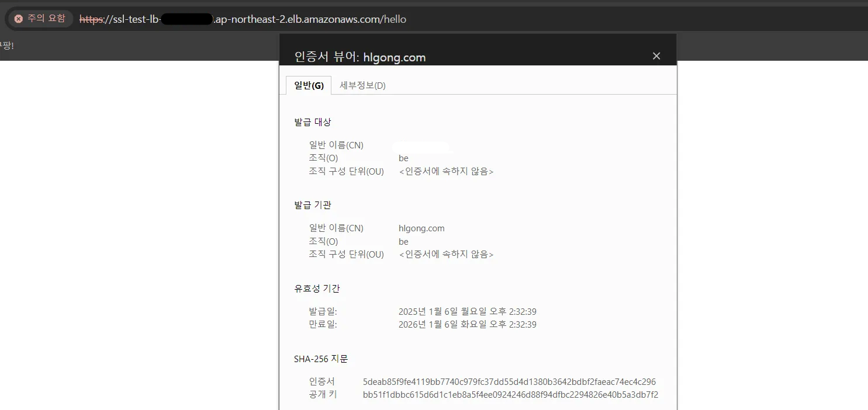The image size is (868, 410).
Task: Click '일반 이름(CN)' label under 발급 대상
Action: point(336,145)
